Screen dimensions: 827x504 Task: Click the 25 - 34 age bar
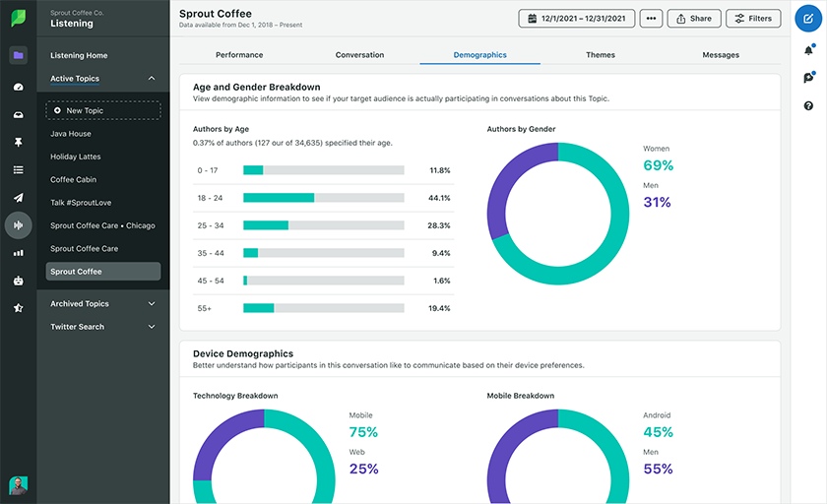pos(323,225)
